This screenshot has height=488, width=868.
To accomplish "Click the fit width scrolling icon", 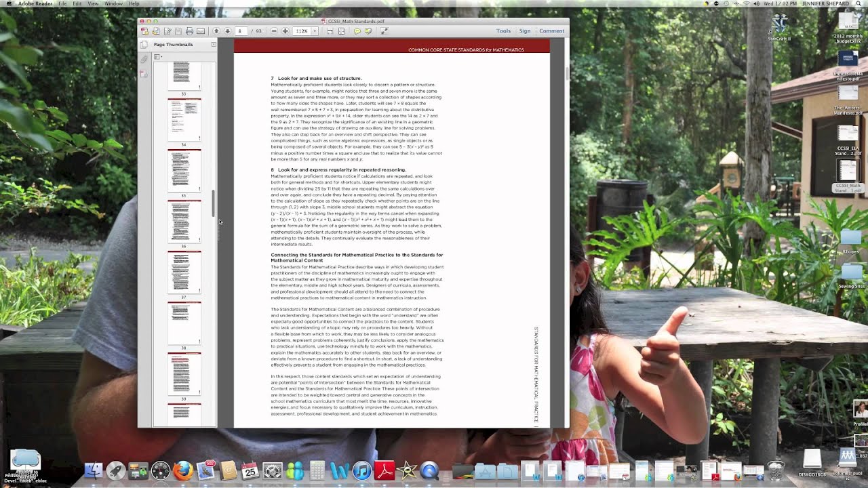I will 330,31.
